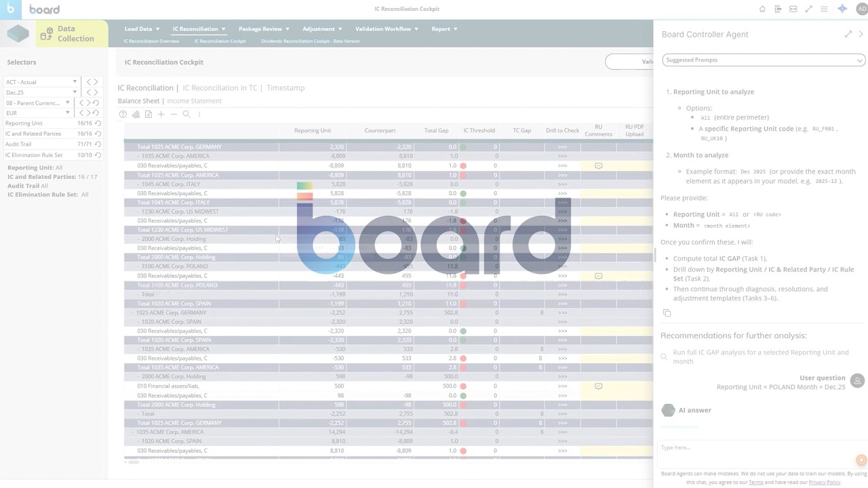Screen dimensions: 868x488
Task: Open the Terms link in the agent disclaimer
Action: point(756,482)
